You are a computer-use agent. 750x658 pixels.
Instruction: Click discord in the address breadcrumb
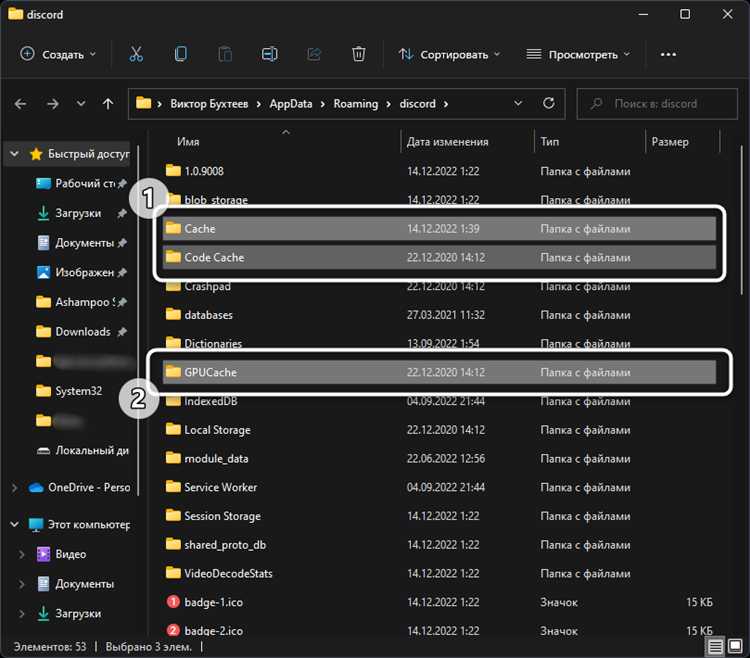pyautogui.click(x=418, y=104)
